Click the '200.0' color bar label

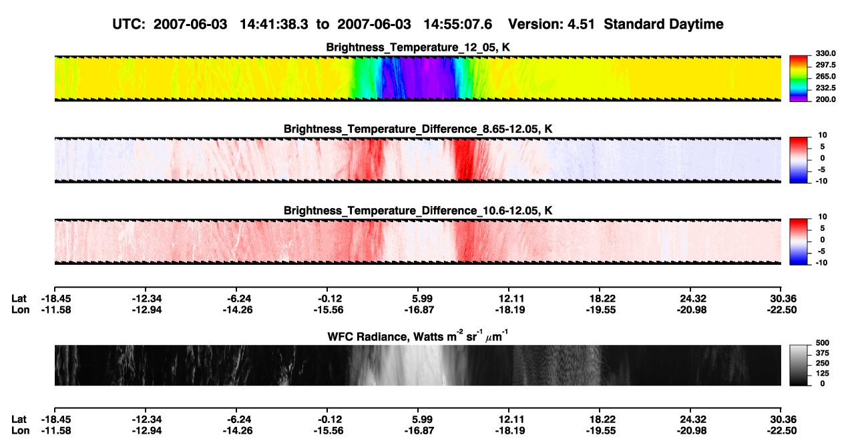tap(825, 99)
